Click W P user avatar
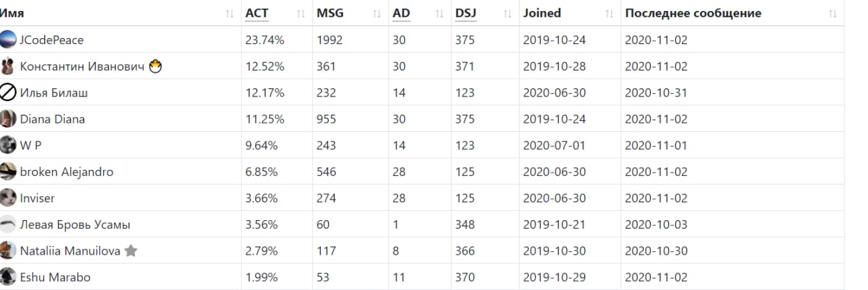 tap(8, 145)
